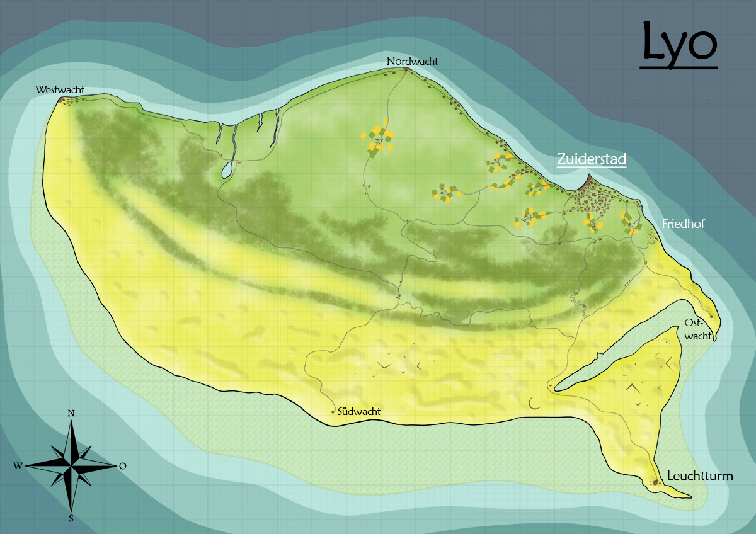Click the Leuchtturm label
The image size is (756, 534).
(x=701, y=476)
